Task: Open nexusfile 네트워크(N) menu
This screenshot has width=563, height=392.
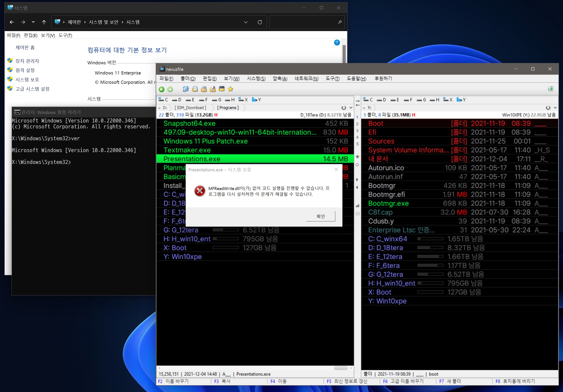Action: pyautogui.click(x=307, y=79)
